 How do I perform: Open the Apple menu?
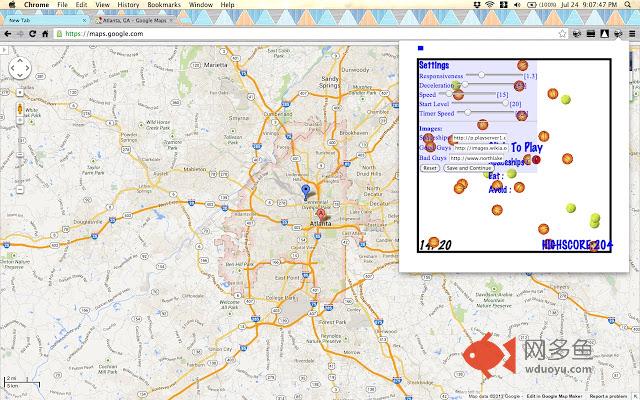tap(12, 4)
